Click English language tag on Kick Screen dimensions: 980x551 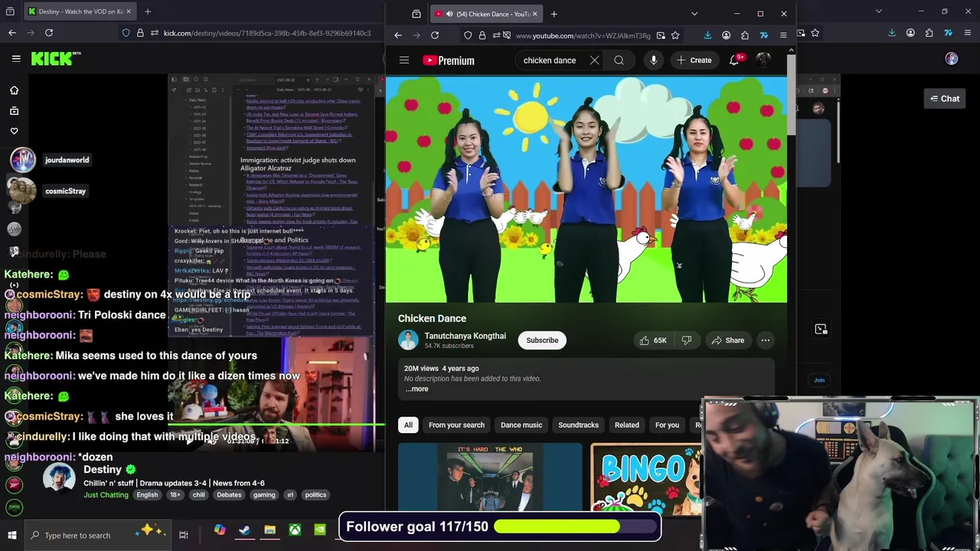(147, 495)
